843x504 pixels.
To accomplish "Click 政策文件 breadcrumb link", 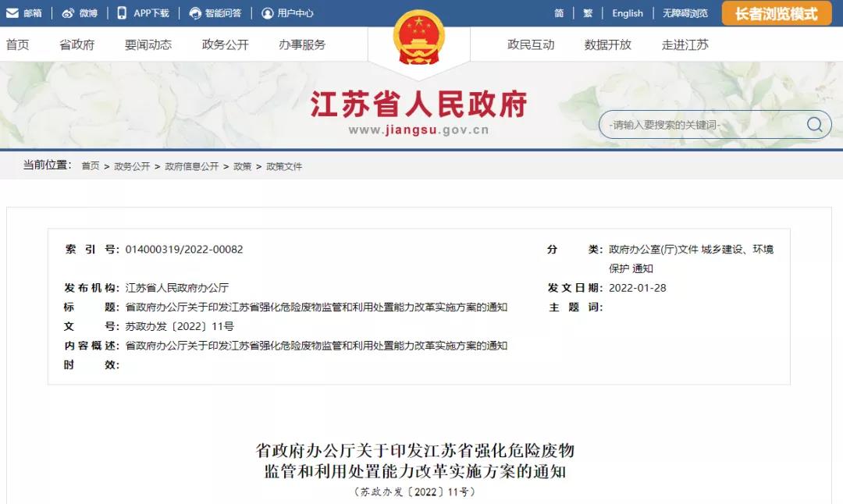I will pos(284,166).
